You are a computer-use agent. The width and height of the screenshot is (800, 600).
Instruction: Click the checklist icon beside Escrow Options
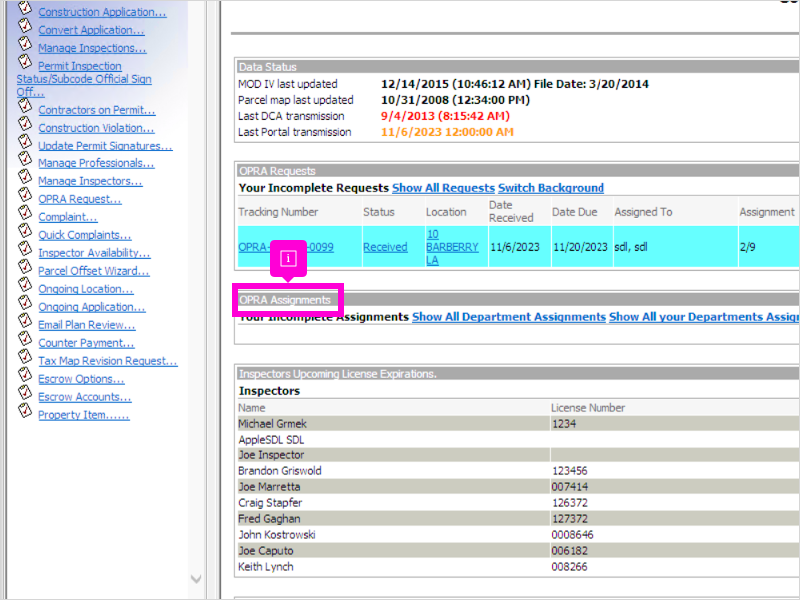tap(25, 374)
